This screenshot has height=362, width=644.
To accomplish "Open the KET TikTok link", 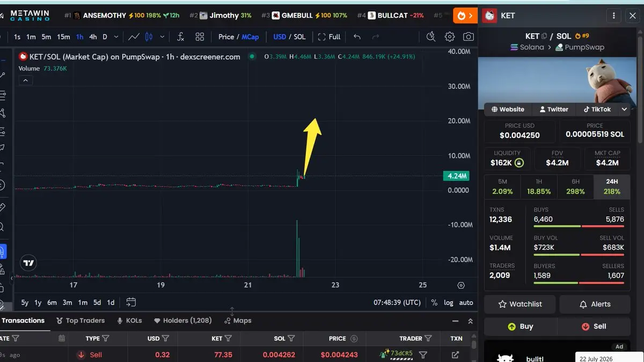I will click(597, 109).
